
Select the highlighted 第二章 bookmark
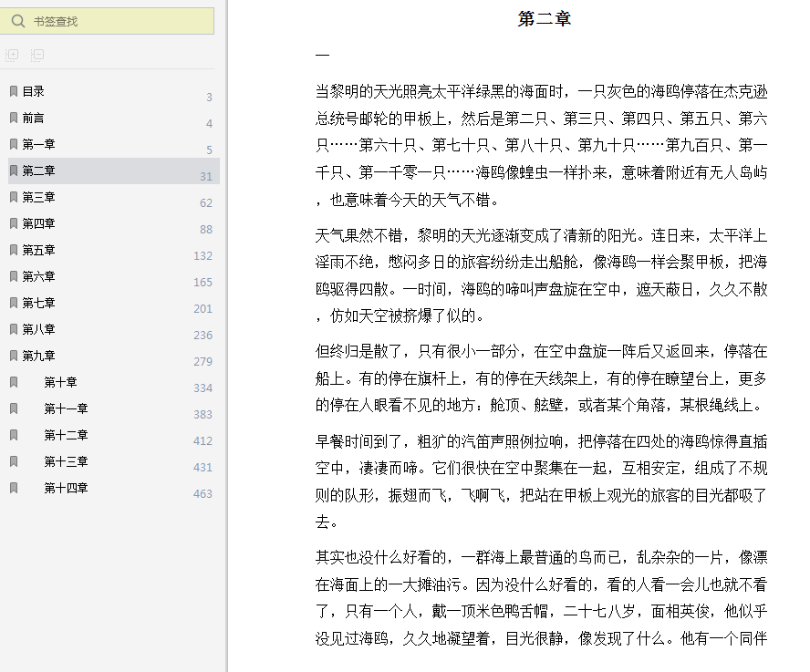click(114, 171)
